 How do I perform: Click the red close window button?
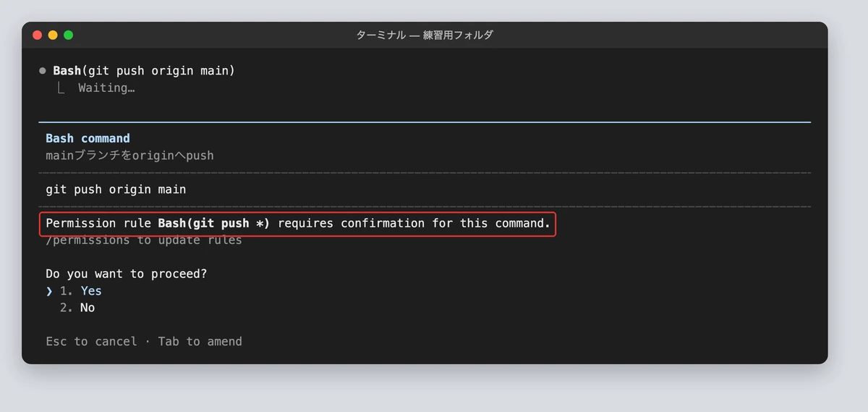pyautogui.click(x=38, y=35)
